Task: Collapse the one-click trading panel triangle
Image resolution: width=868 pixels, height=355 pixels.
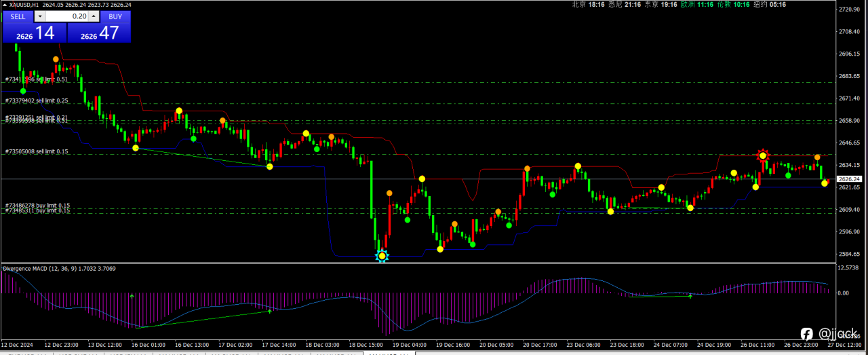Action: tap(5, 4)
